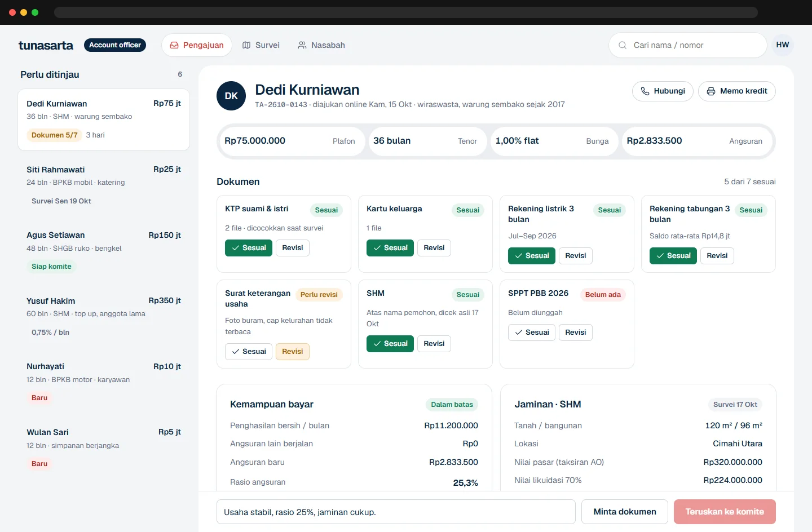Open Wulan Sari application
The width and height of the screenshot is (812, 532).
coord(104,449)
